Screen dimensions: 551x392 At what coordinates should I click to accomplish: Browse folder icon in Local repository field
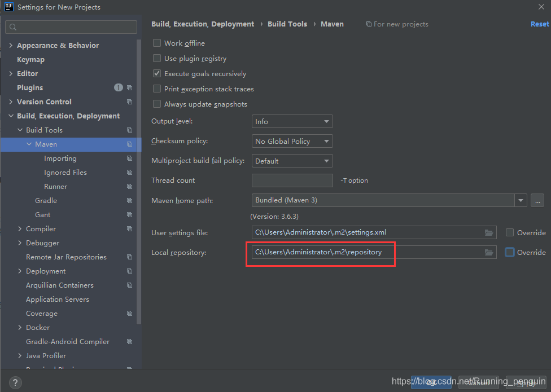[489, 252]
